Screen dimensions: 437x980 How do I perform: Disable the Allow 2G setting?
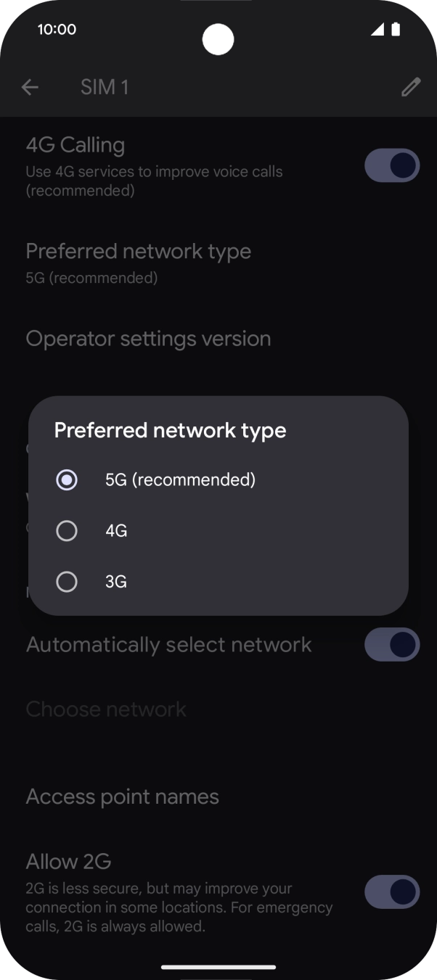pyautogui.click(x=392, y=892)
